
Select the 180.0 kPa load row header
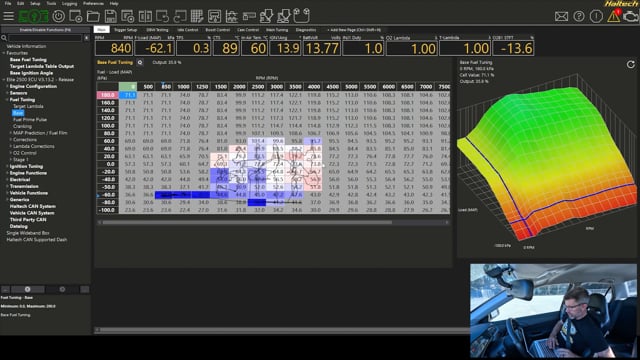108,95
